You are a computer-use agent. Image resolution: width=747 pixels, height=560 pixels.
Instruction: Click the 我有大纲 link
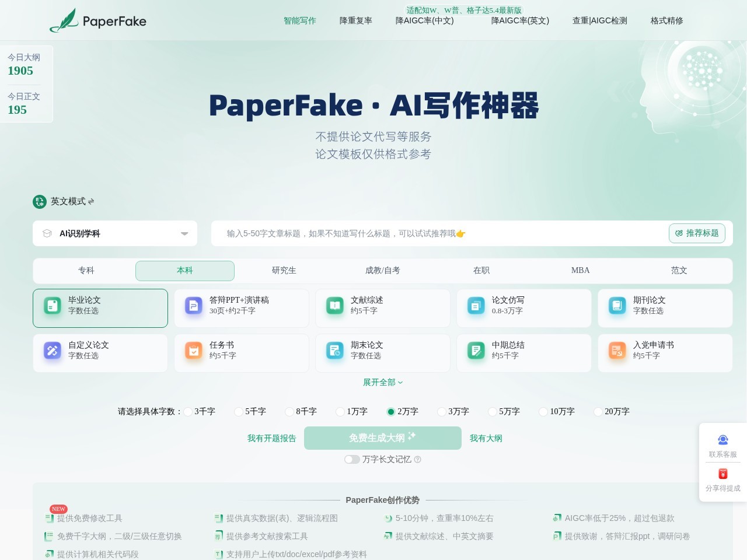coord(486,438)
